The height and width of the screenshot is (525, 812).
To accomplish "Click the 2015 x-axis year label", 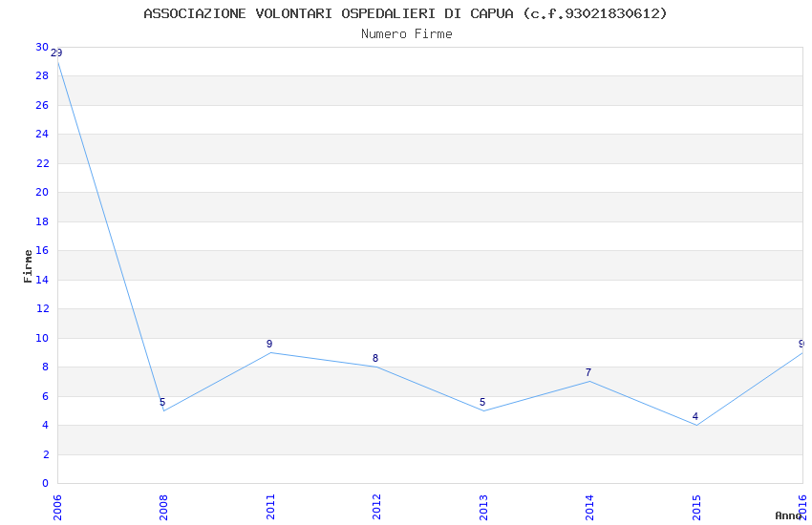I will click(x=696, y=504).
